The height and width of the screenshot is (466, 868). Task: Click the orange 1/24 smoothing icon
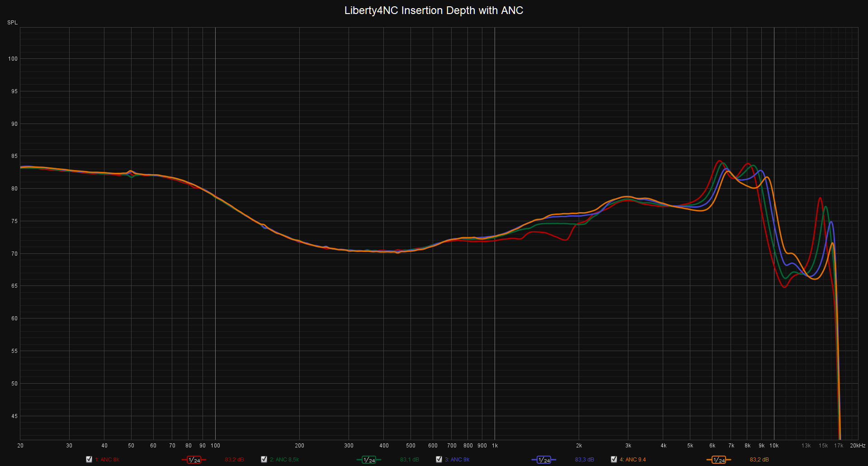click(719, 460)
